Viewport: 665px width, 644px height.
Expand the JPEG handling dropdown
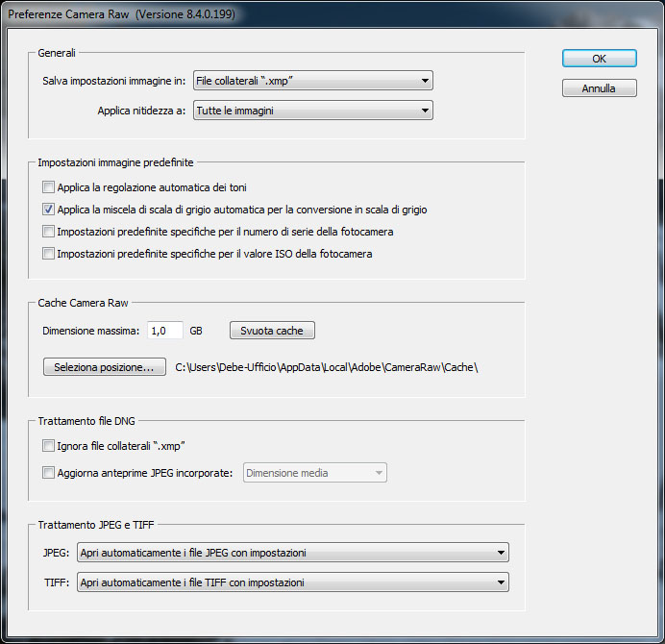pos(293,553)
